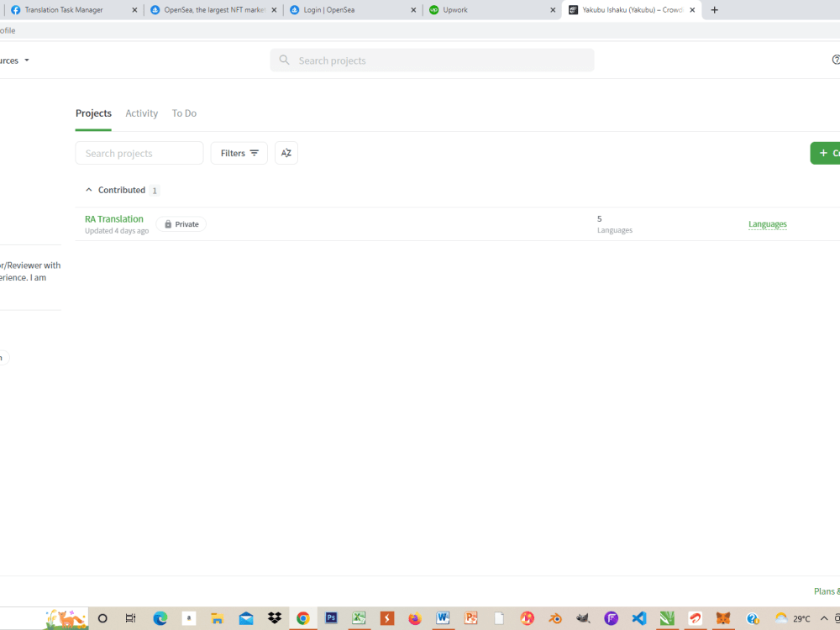The width and height of the screenshot is (840, 630).
Task: Open the Filters menu
Action: coord(239,153)
